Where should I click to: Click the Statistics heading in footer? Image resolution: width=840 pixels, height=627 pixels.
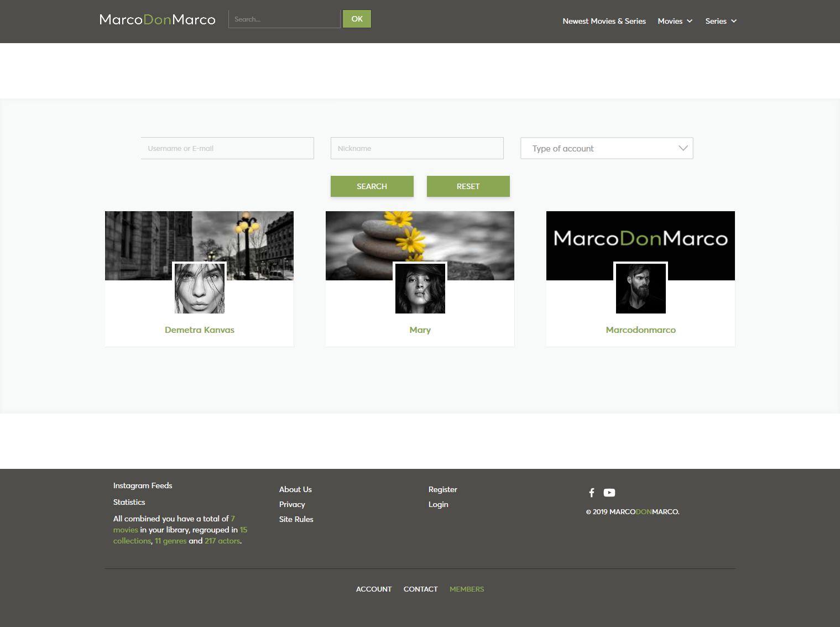[x=129, y=502]
